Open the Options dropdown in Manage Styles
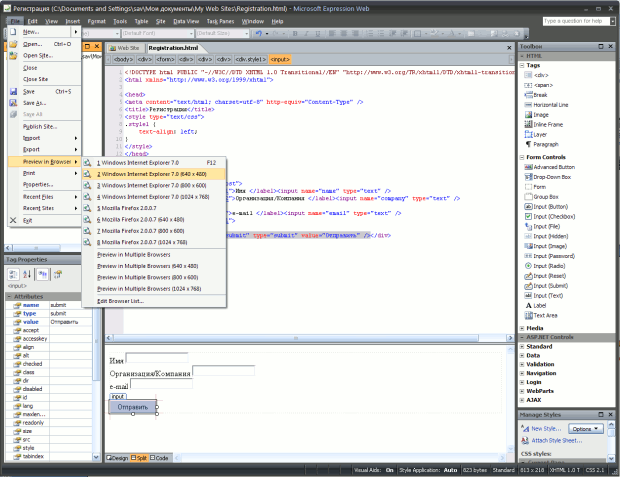The image size is (620, 477). pyautogui.click(x=584, y=428)
